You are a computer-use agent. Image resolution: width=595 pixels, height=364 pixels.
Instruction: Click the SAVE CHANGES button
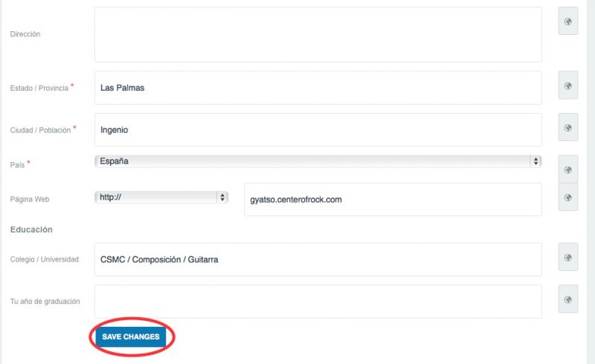(x=131, y=337)
